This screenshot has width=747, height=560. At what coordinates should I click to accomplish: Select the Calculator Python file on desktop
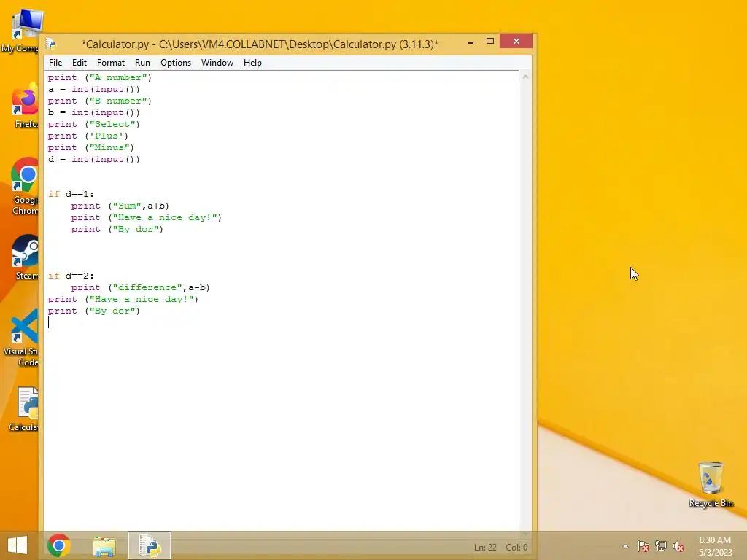(25, 408)
